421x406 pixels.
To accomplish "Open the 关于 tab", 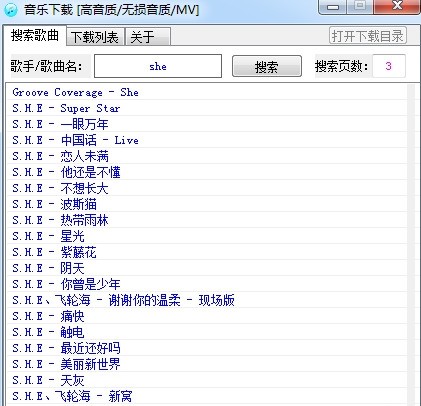I will coord(148,37).
